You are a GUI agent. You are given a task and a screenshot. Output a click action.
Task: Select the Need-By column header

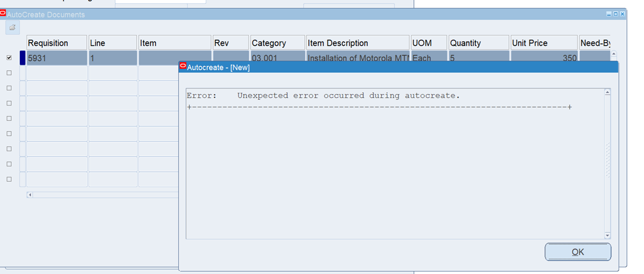point(595,43)
